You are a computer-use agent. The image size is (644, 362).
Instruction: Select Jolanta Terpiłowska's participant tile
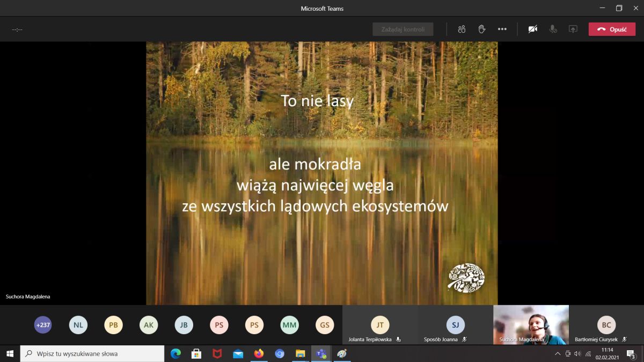click(380, 325)
